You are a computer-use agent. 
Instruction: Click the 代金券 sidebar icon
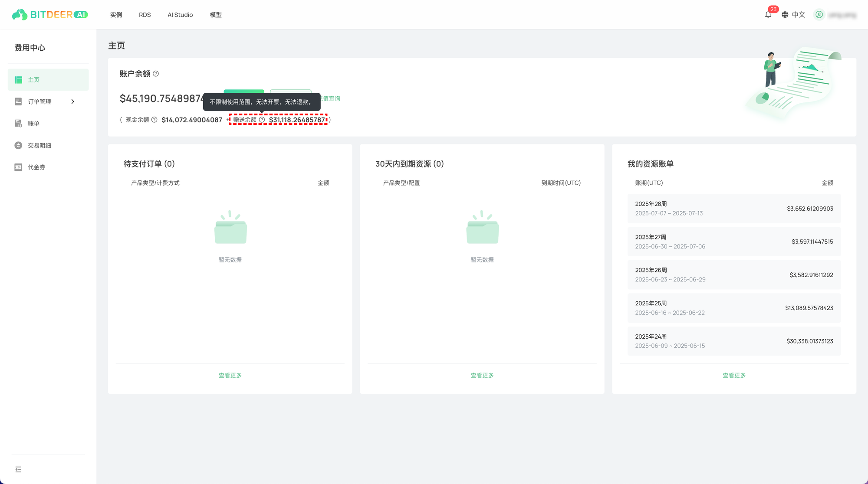[x=18, y=167]
